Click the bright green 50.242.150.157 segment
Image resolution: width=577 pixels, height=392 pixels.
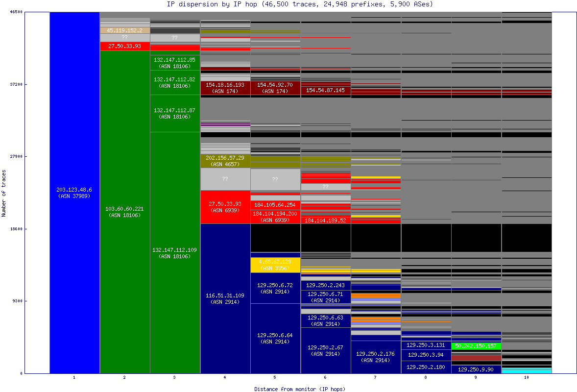tap(476, 346)
